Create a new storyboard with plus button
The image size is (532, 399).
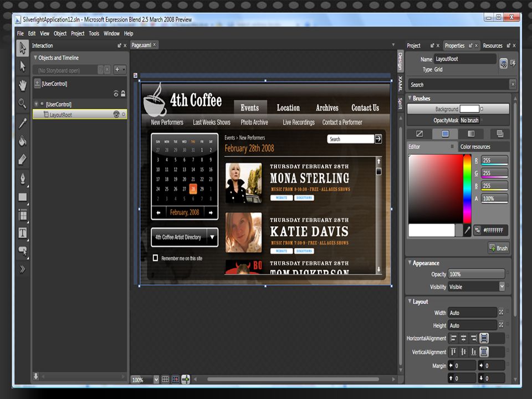117,70
